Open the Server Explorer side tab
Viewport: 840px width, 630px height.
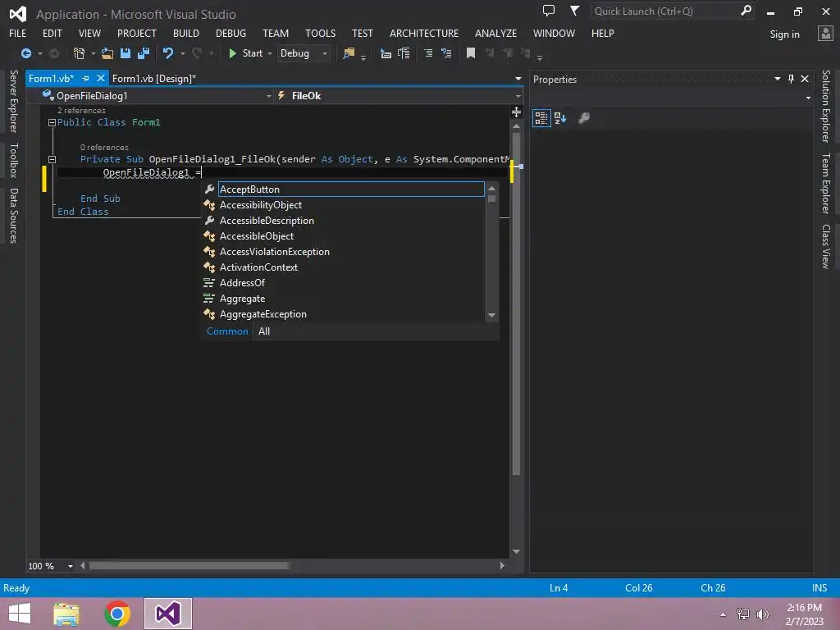pyautogui.click(x=14, y=101)
